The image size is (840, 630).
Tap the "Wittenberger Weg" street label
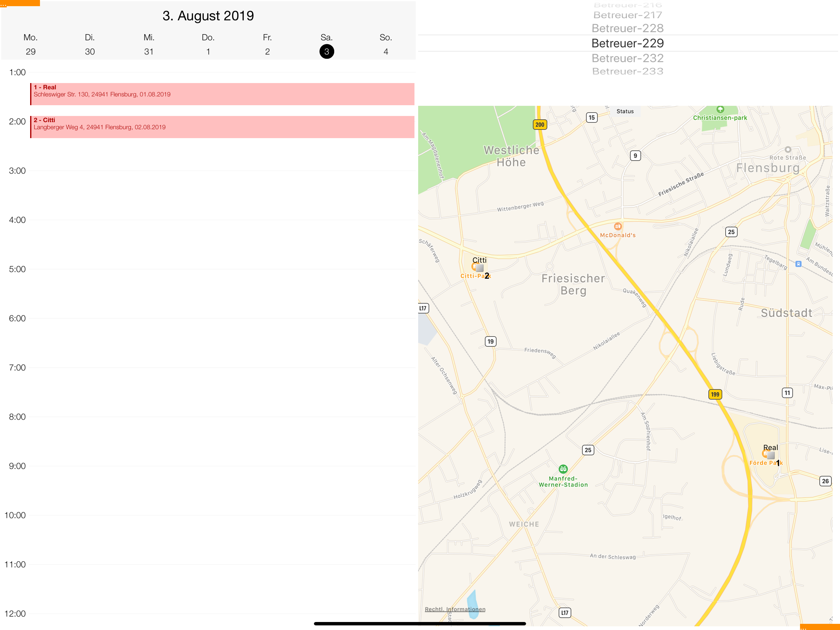pos(520,206)
